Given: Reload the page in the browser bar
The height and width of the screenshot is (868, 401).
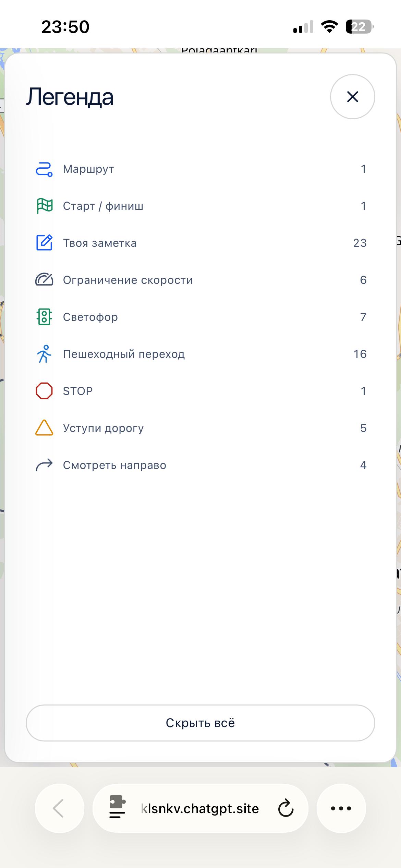Looking at the screenshot, I should [286, 808].
